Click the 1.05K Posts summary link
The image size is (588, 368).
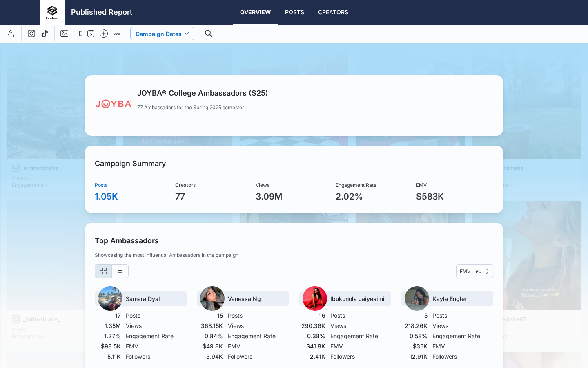[x=106, y=196]
